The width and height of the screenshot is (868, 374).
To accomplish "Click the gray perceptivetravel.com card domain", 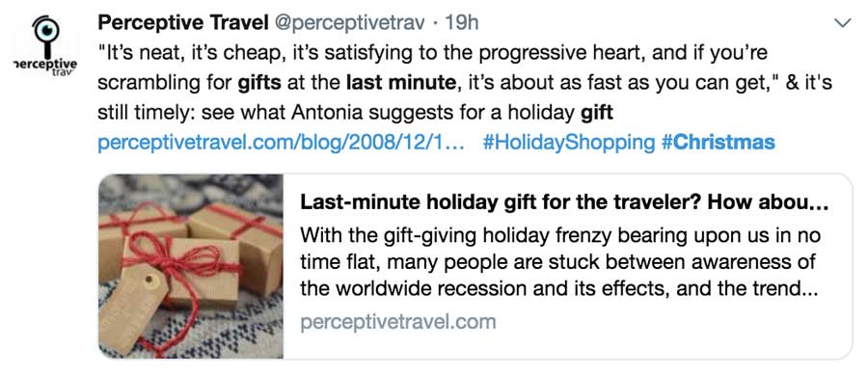I will pos(398,322).
